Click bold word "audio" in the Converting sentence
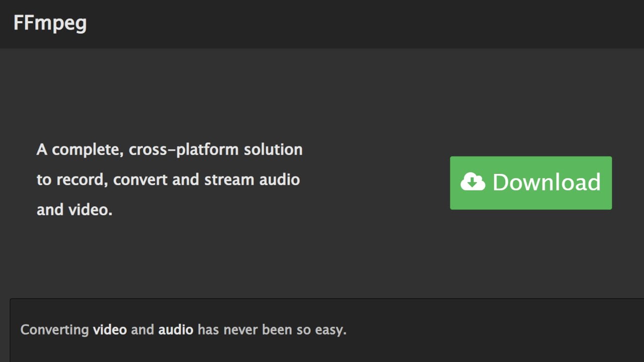 [176, 330]
